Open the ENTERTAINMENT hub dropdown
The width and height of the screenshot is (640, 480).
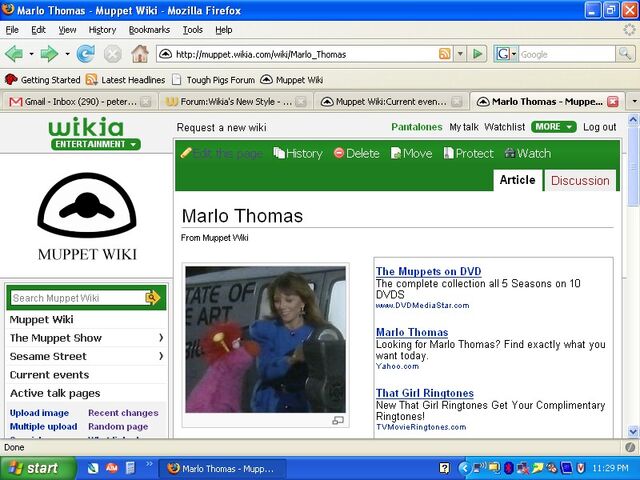[96, 144]
